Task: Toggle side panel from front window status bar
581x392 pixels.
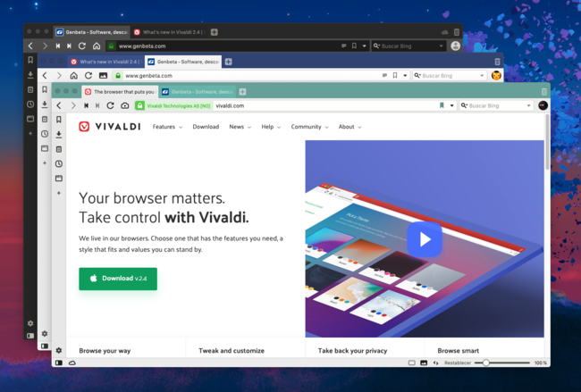Action: tap(58, 363)
